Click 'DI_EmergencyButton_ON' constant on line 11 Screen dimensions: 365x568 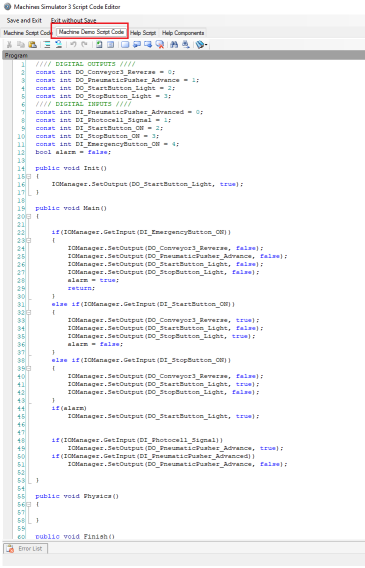(117, 144)
